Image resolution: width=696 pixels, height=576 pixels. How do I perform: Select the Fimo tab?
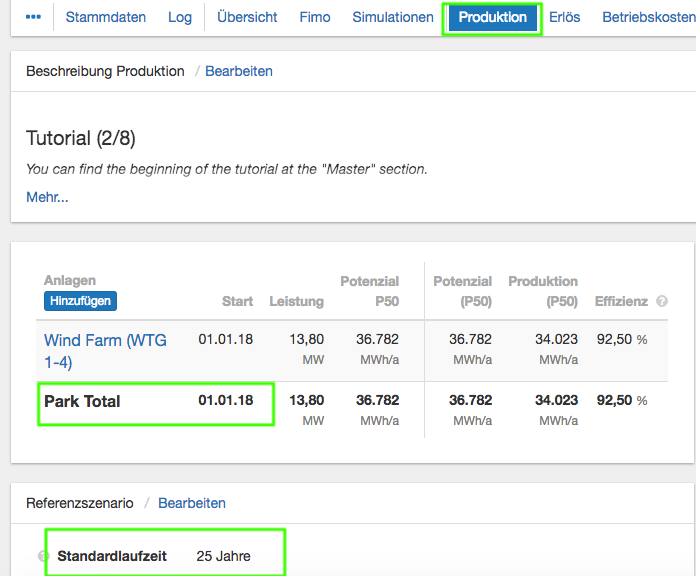pyautogui.click(x=315, y=17)
